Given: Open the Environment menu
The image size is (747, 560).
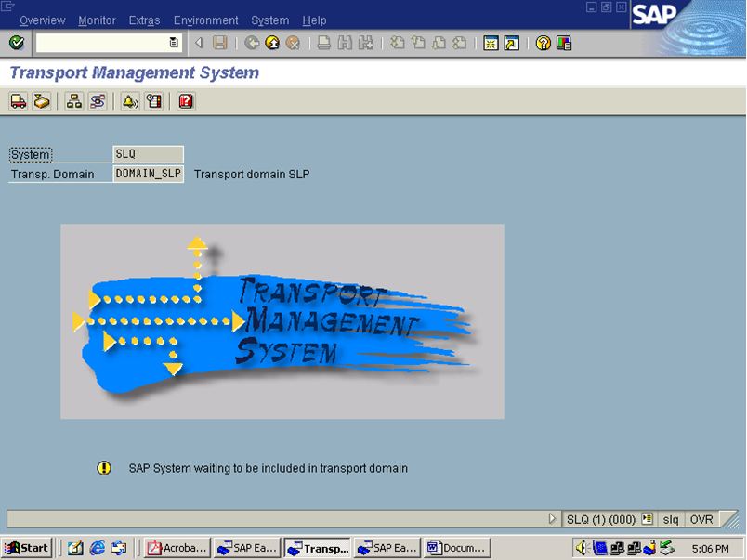Looking at the screenshot, I should click(x=206, y=20).
